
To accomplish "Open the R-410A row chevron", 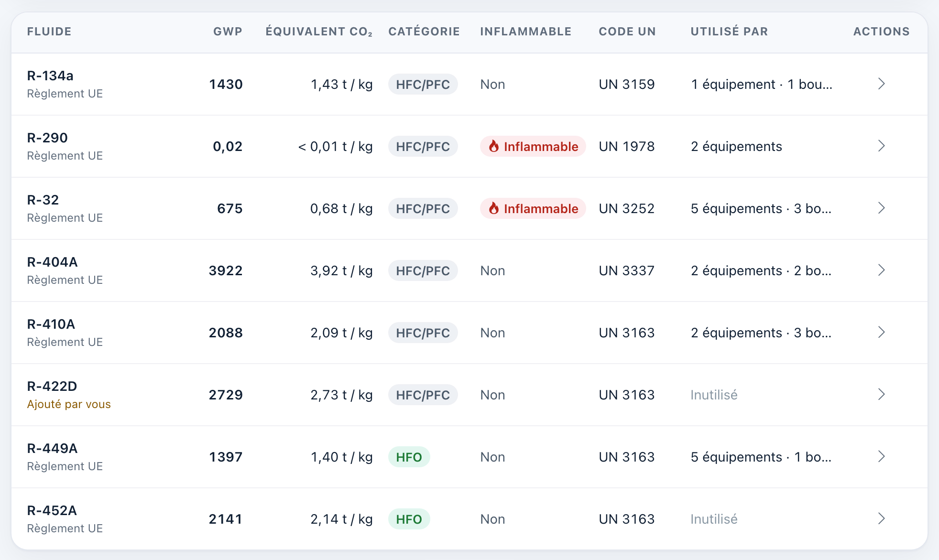I will pyautogui.click(x=882, y=333).
